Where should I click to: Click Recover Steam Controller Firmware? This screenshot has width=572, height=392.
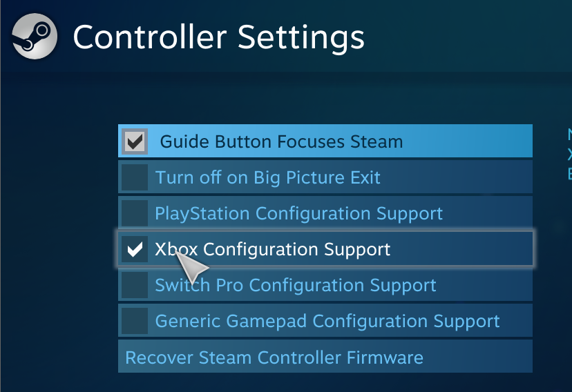pyautogui.click(x=274, y=357)
